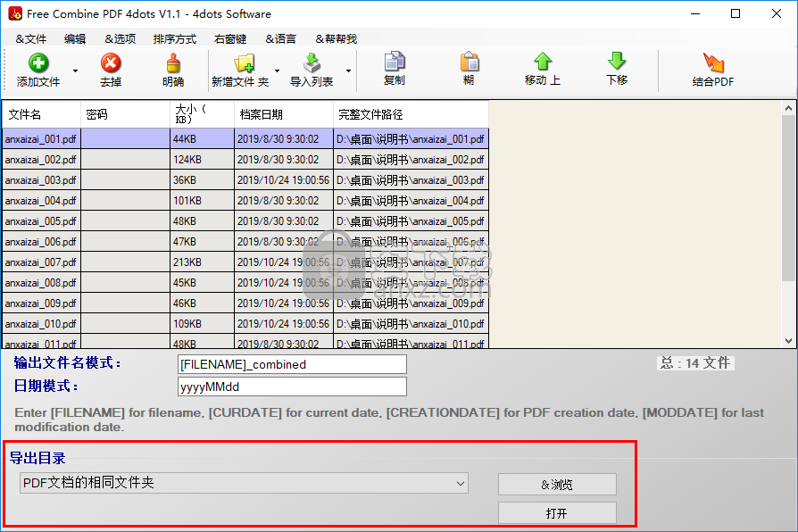Select the anxaizai_005.pdf file name
Image resolution: width=798 pixels, height=532 pixels.
[41, 221]
